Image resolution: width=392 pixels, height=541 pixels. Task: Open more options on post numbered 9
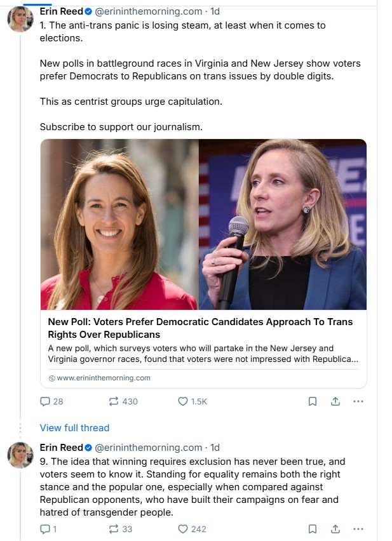point(358,529)
